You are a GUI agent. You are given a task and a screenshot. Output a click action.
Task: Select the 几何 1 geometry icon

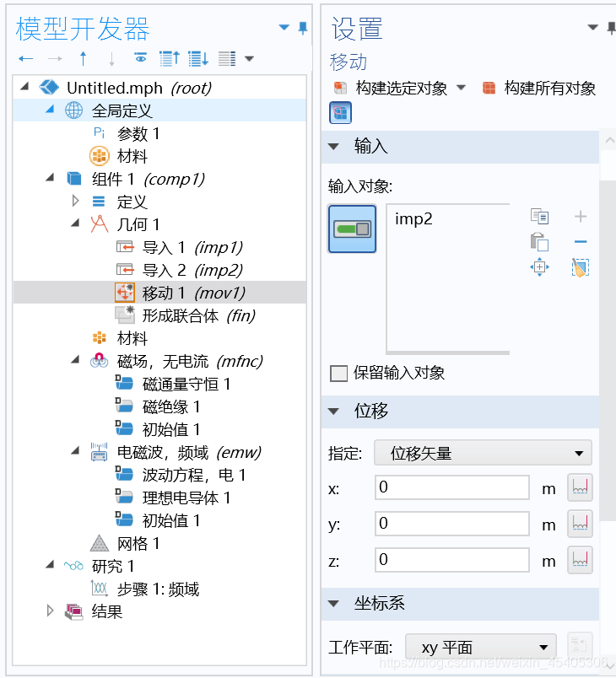point(99,224)
